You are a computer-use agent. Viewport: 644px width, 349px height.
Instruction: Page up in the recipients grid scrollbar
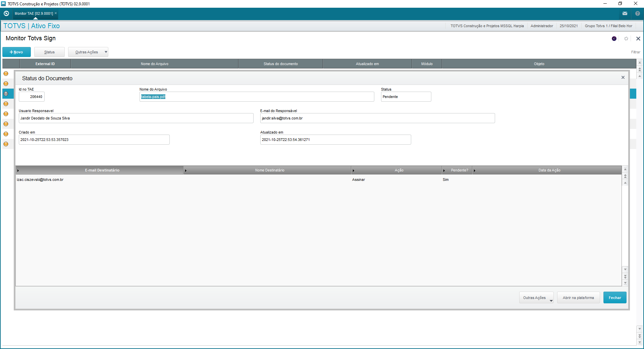(625, 176)
